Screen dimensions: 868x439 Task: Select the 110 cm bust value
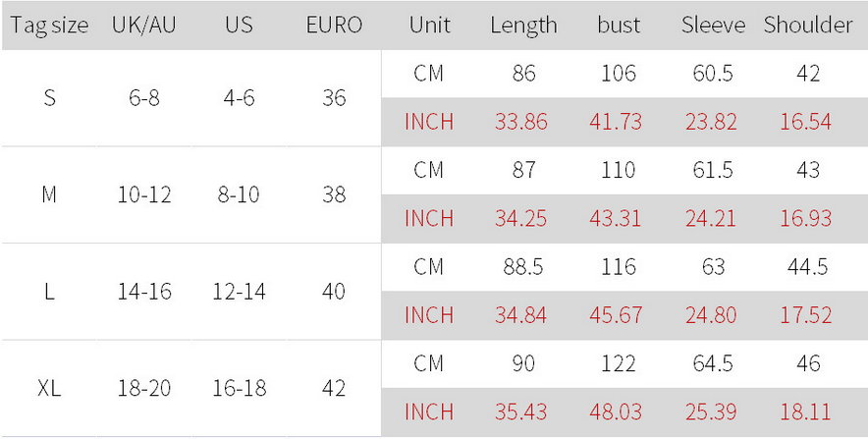click(619, 170)
